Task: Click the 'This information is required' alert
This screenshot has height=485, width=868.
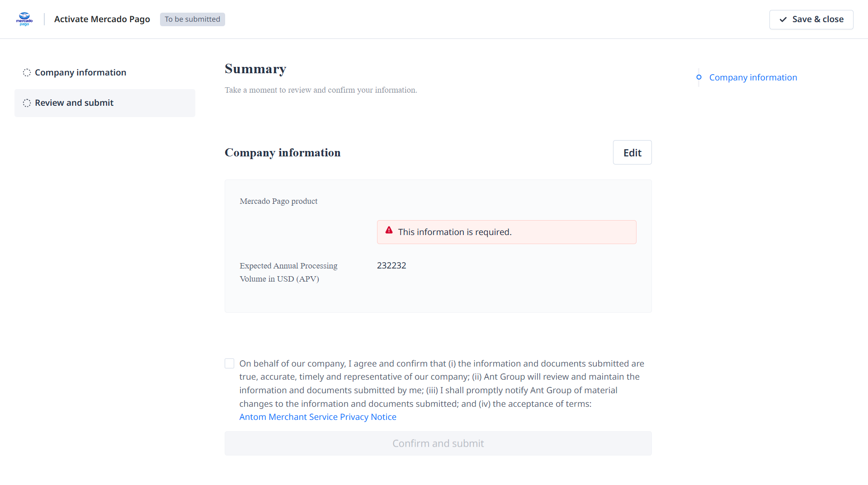Action: 506,232
